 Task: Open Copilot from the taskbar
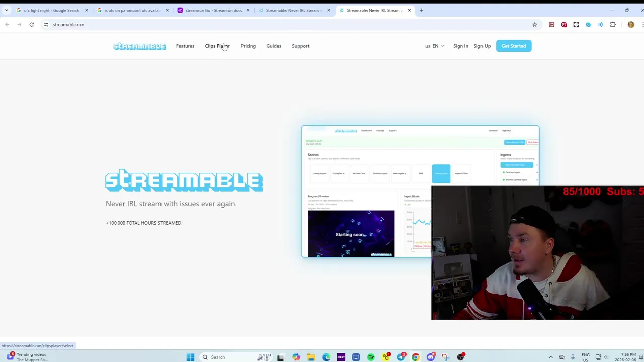click(x=296, y=357)
